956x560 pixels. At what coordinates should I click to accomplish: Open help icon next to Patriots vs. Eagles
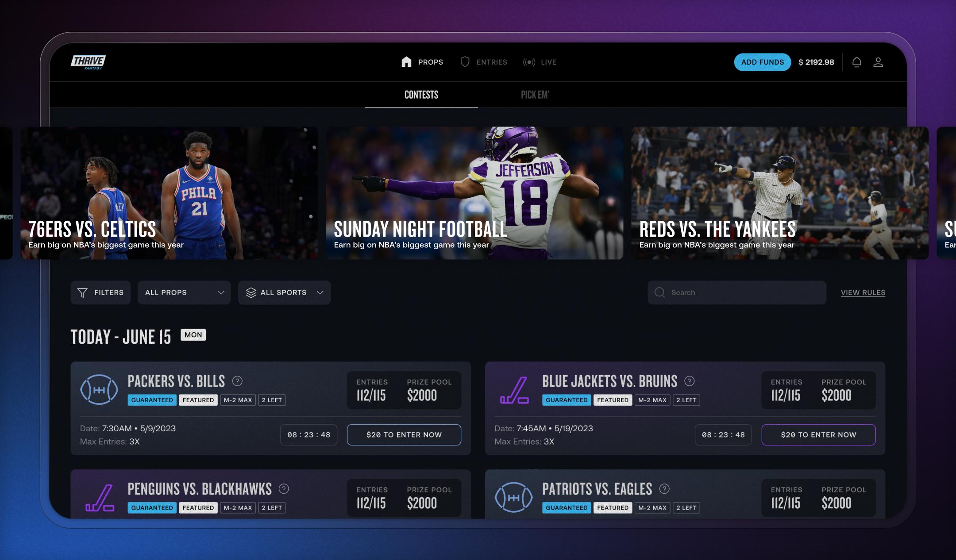[x=664, y=489]
